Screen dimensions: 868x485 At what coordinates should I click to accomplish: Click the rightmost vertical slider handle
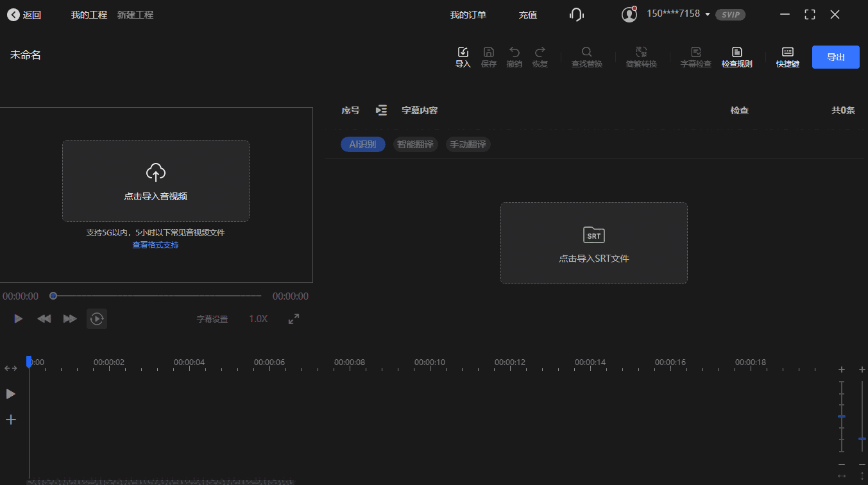862,439
